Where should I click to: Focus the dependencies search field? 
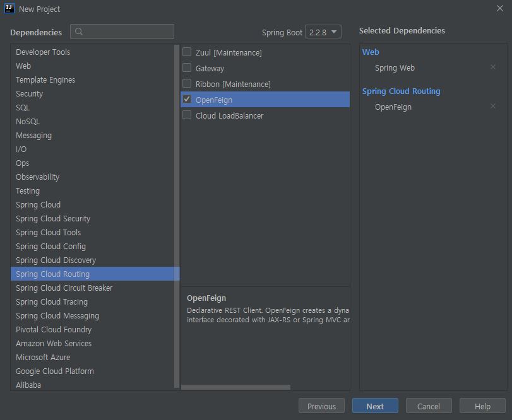(x=122, y=32)
